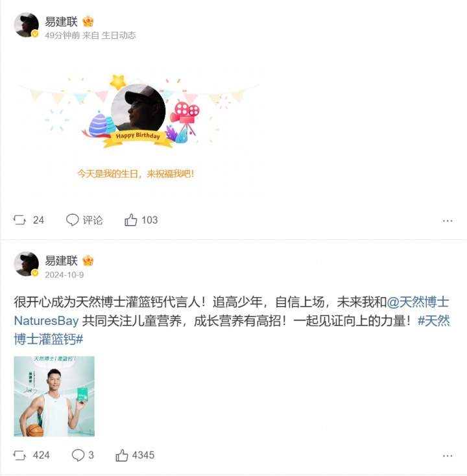Viewport: 467px width, 476px height.
Task: Click the crown badge beside the second username
Action: (88, 261)
